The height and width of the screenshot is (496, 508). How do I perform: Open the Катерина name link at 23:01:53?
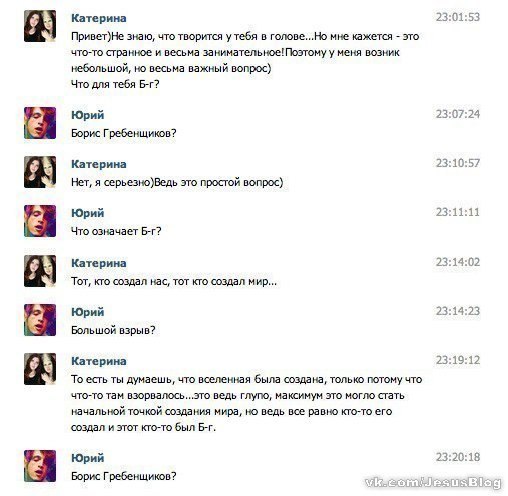click(99, 18)
